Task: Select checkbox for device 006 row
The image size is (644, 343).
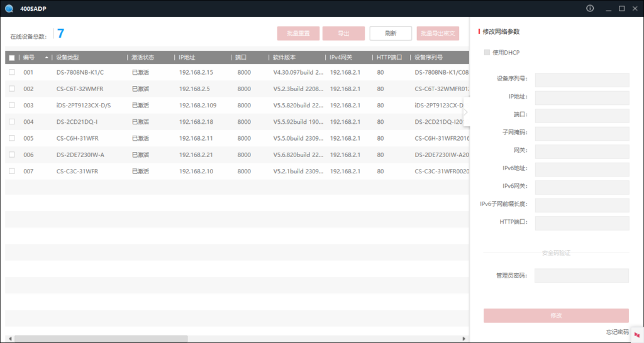Action: 11,155
